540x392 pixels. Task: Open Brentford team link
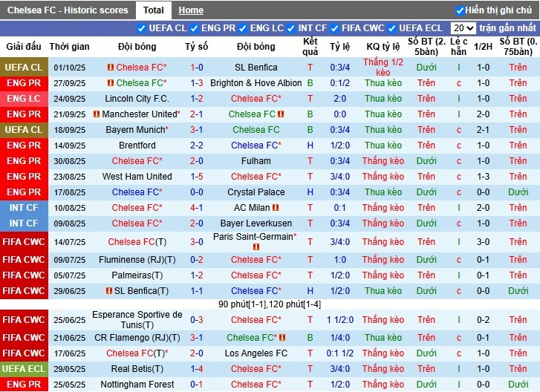pos(137,146)
